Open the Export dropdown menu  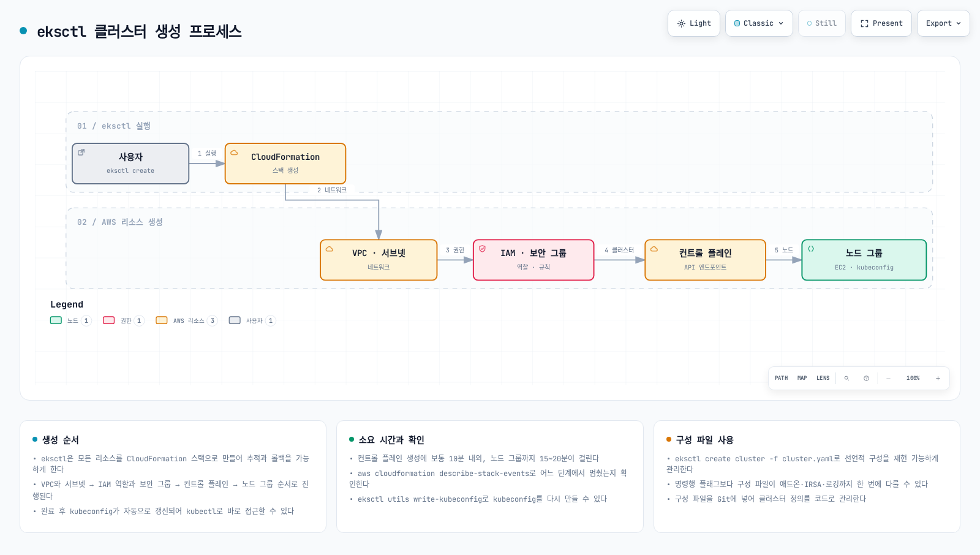(x=943, y=23)
